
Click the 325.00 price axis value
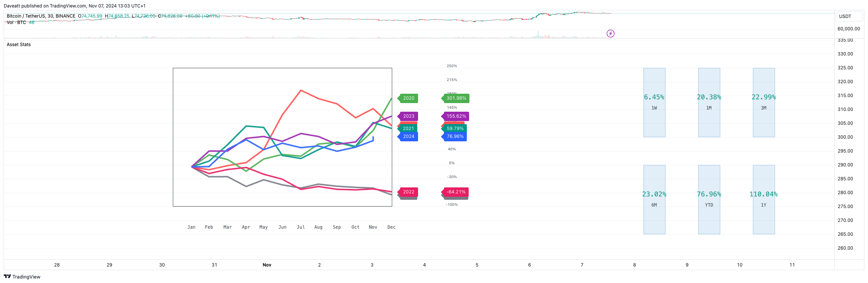846,68
